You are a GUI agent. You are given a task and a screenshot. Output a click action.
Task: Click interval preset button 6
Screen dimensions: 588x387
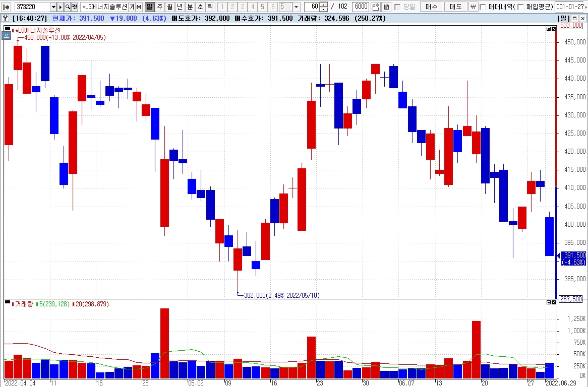(273, 7)
